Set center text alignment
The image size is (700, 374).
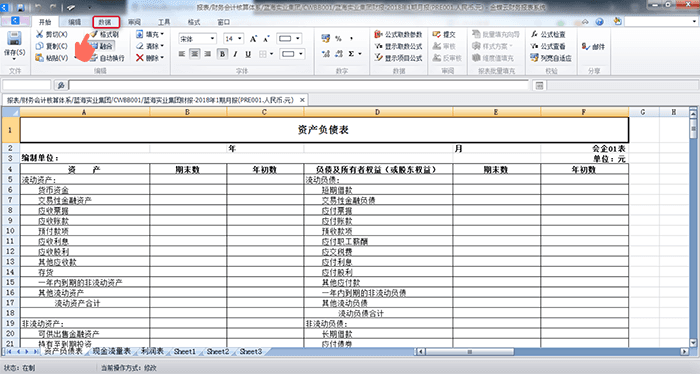tap(195, 54)
